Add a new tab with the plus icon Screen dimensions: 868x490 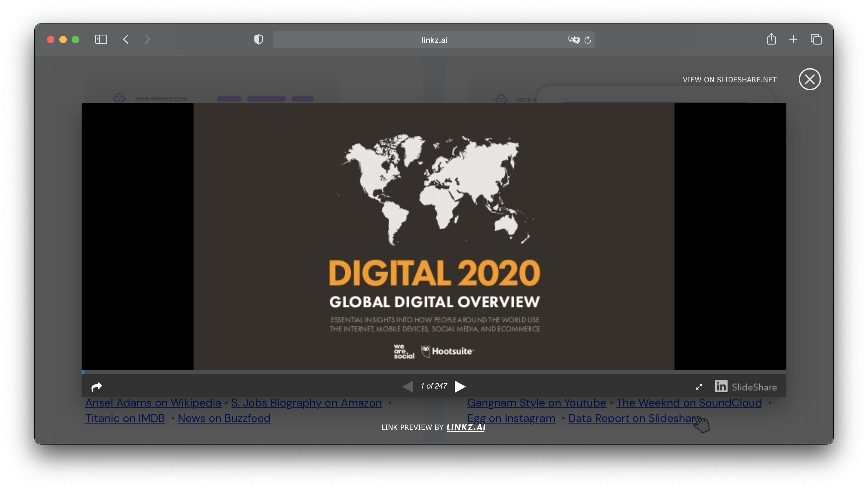pyautogui.click(x=793, y=40)
